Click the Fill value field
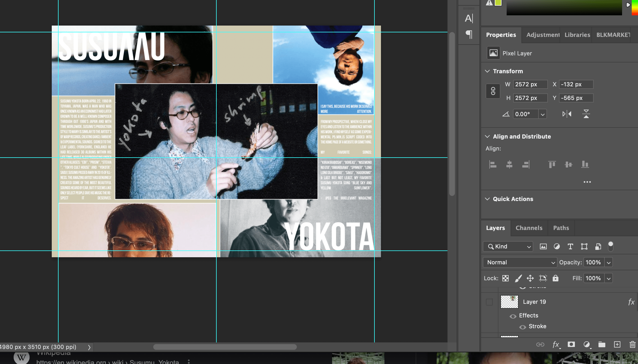Image resolution: width=638 pixels, height=364 pixels. 594,278
